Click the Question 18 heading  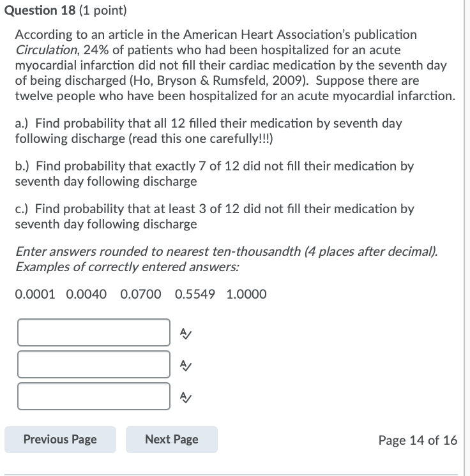pyautogui.click(x=66, y=10)
